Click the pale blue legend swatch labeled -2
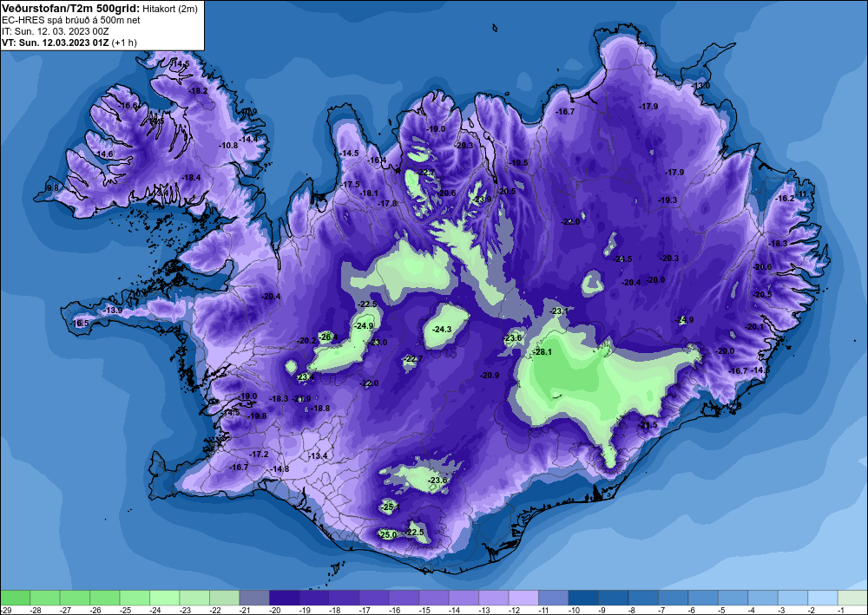This screenshot has width=868, height=615. [822, 598]
